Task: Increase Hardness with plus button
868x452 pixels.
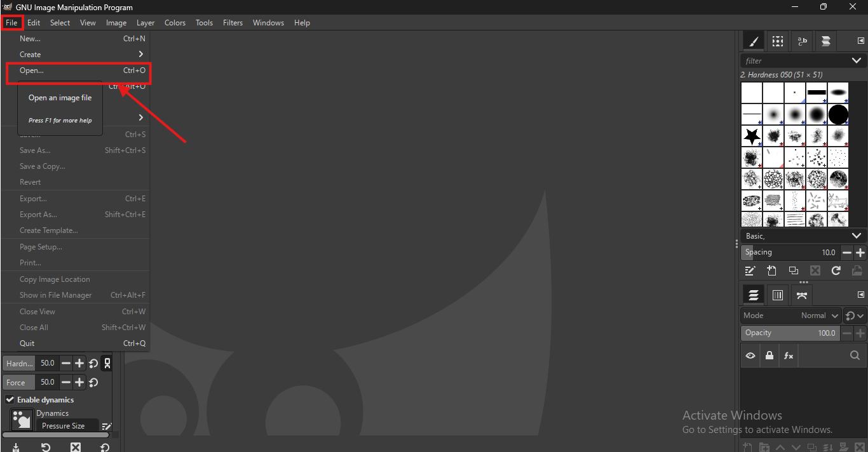Action: pyautogui.click(x=79, y=364)
